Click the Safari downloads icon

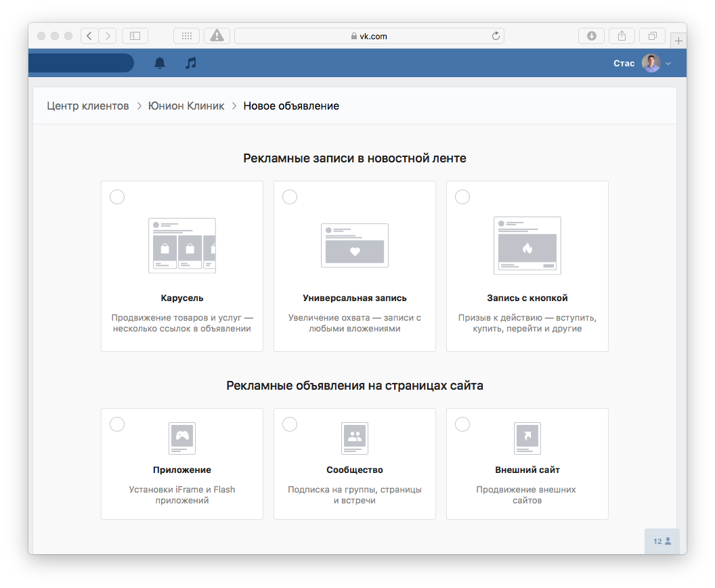coord(591,36)
